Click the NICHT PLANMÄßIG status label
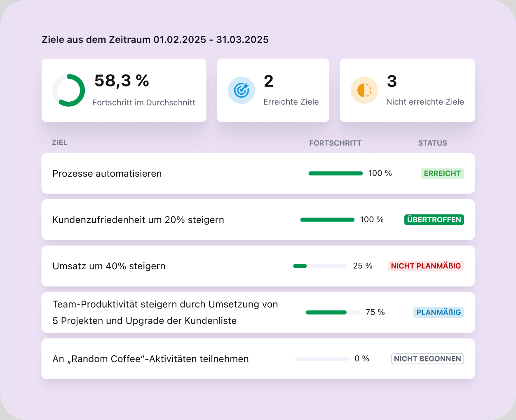 click(x=426, y=266)
